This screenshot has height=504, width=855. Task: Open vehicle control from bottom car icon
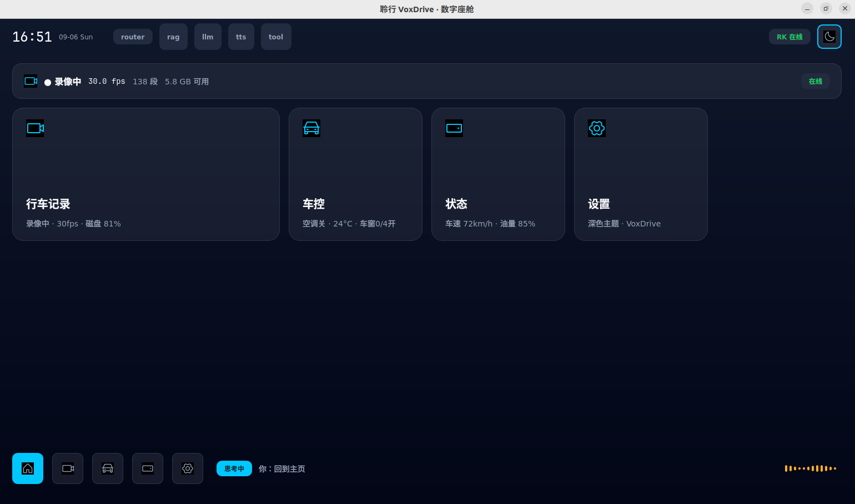click(108, 468)
